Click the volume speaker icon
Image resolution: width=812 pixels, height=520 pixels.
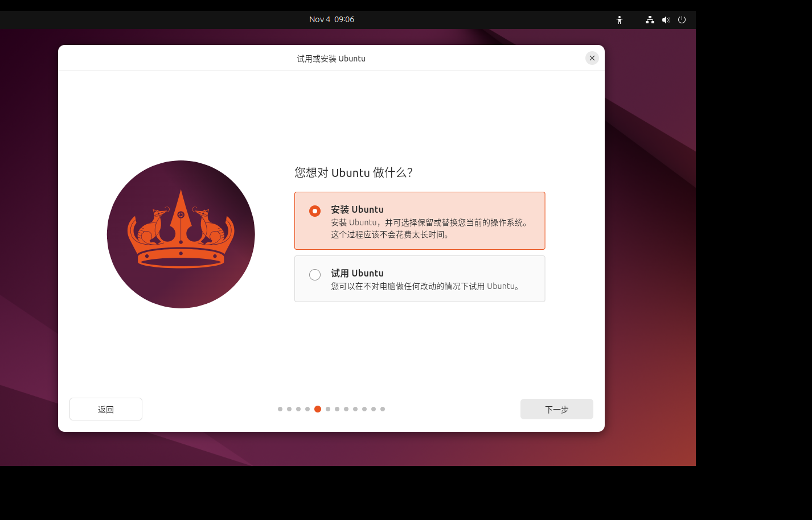click(666, 19)
